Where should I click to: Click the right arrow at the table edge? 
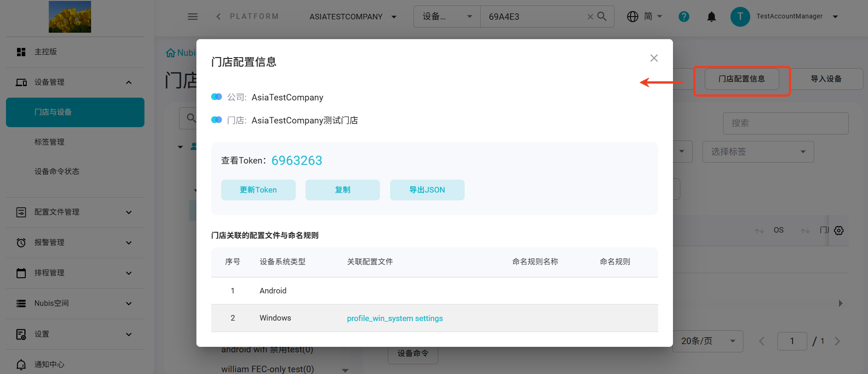click(x=840, y=304)
